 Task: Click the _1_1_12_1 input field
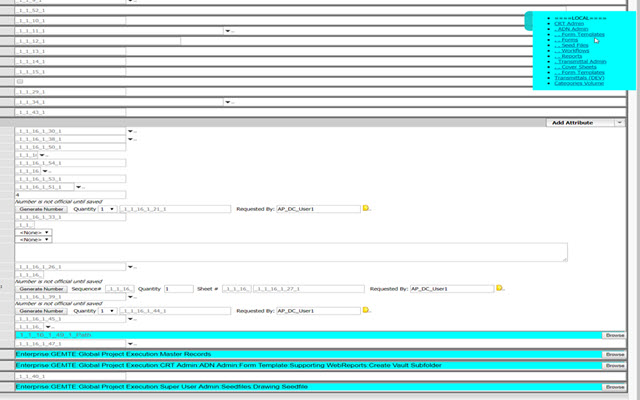click(98, 41)
